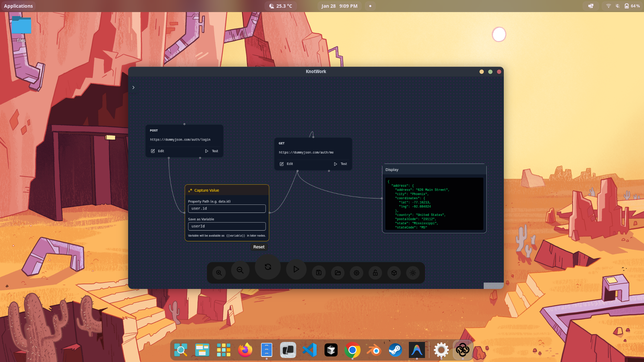Image resolution: width=644 pixels, height=362 pixels.
Task: Edit the GET auth/me node
Action: [x=287, y=164]
